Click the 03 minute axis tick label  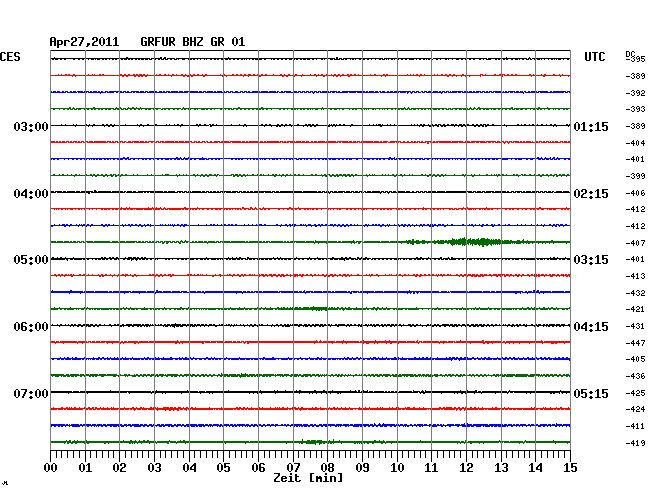154,467
